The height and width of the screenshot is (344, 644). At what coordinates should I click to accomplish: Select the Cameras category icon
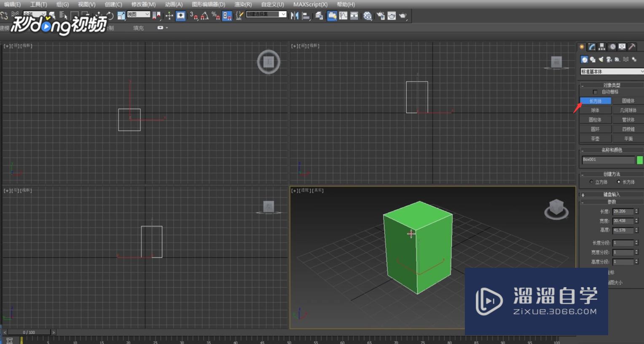(609, 59)
